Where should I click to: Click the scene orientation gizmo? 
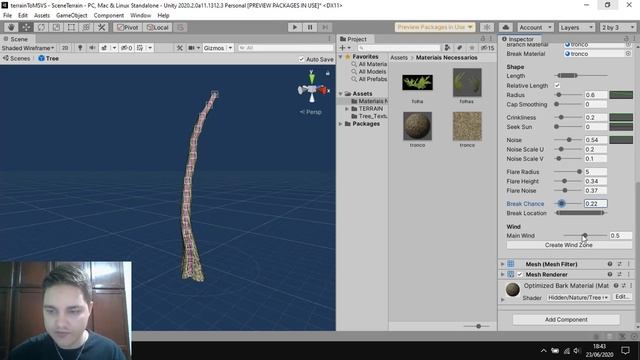pyautogui.click(x=312, y=89)
